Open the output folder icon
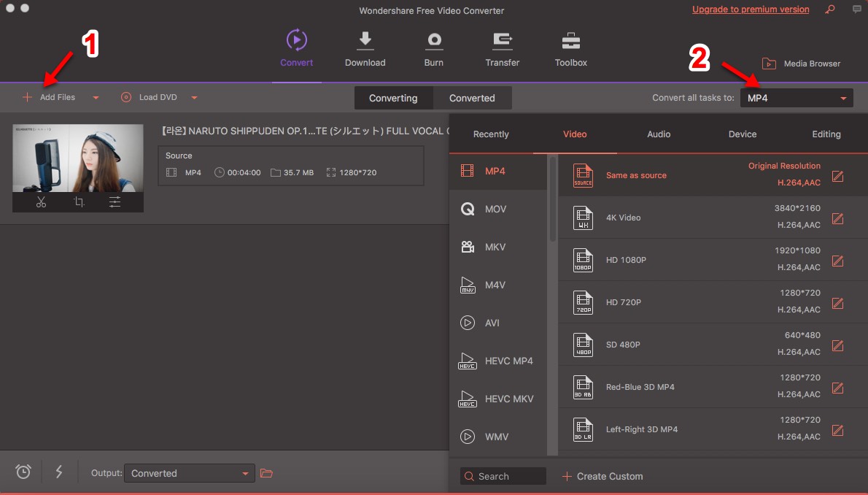Image resolution: width=868 pixels, height=495 pixels. [x=266, y=473]
